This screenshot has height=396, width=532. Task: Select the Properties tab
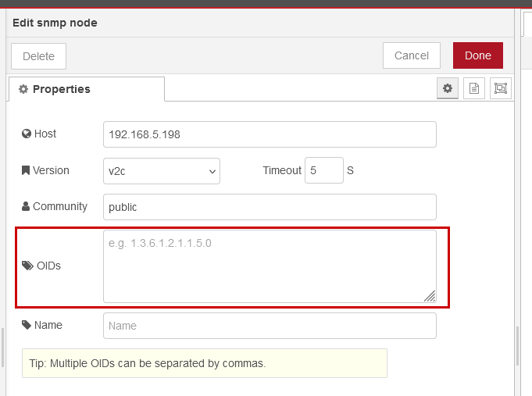point(87,89)
